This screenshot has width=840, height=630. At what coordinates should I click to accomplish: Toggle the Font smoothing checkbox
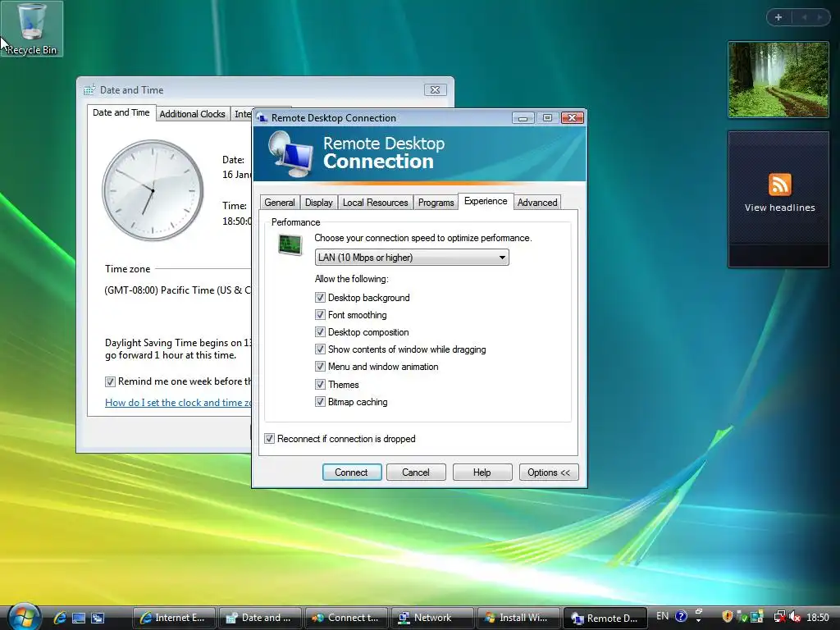[320, 314]
